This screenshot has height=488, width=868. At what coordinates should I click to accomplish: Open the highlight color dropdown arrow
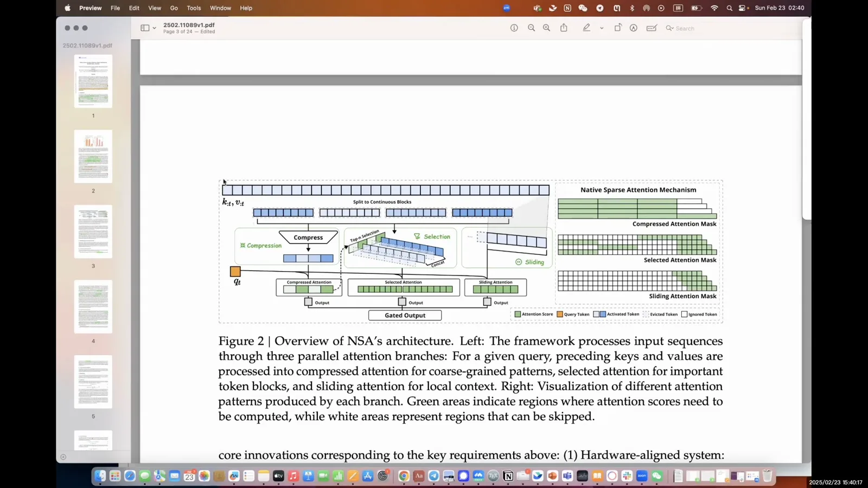coord(602,28)
